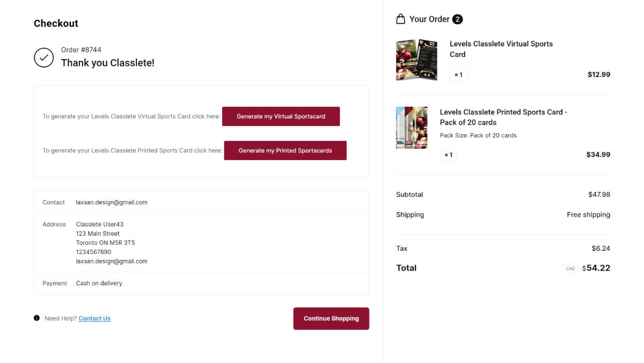Click the Levels Classlete Virtual Sports Card title
The width and height of the screenshot is (644, 363).
pos(501,49)
